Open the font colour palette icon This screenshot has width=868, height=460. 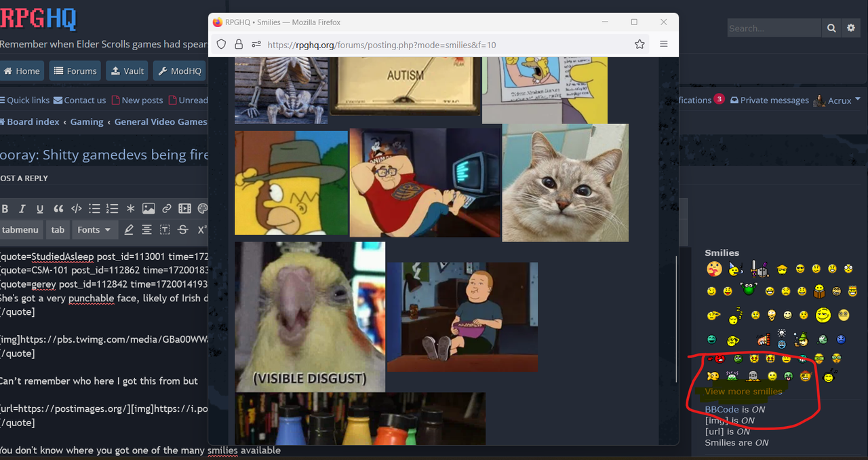(x=202, y=209)
